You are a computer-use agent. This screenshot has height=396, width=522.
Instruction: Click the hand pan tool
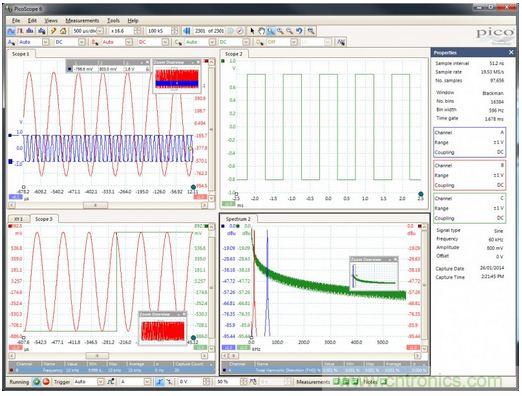262,31
